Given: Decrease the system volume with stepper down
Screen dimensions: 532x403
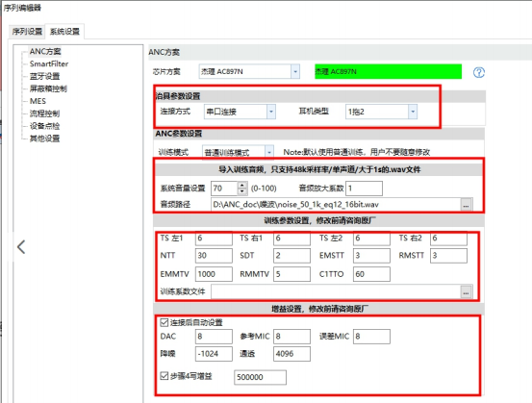Looking at the screenshot, I should (241, 191).
